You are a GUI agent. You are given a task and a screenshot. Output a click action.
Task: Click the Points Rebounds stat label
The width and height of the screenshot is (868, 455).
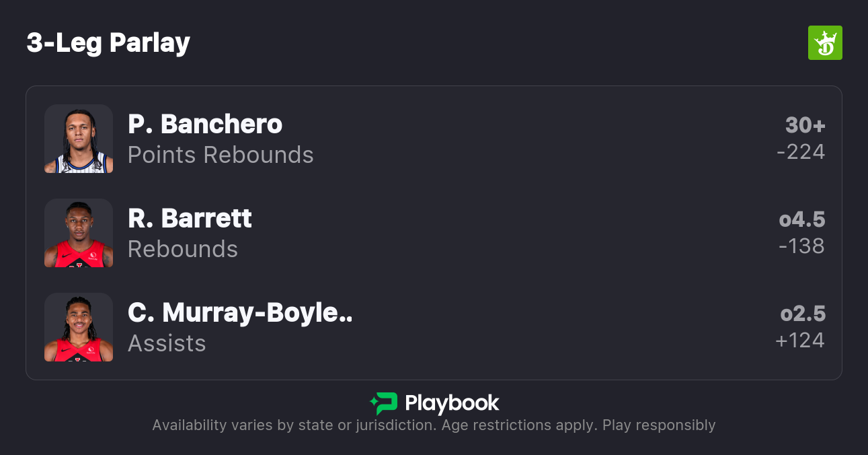coord(221,155)
